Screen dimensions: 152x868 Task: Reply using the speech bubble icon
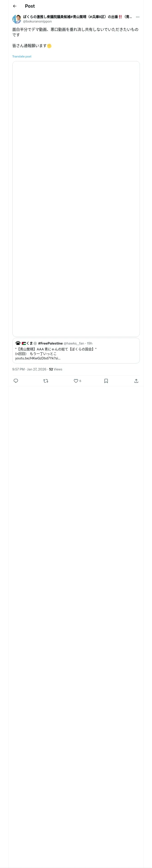tap(16, 381)
